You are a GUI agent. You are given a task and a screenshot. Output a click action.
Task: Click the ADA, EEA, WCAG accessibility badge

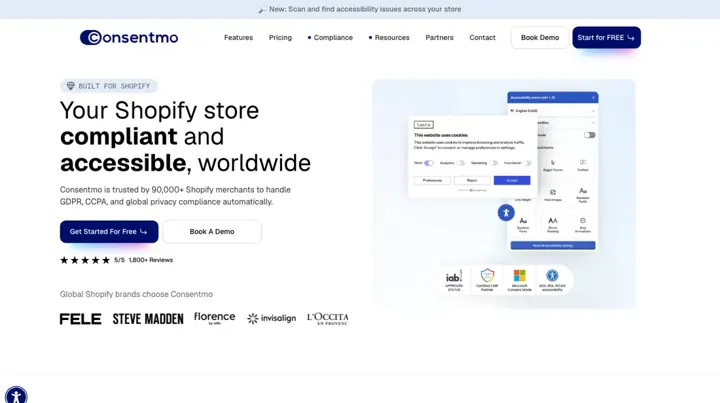[x=552, y=280]
